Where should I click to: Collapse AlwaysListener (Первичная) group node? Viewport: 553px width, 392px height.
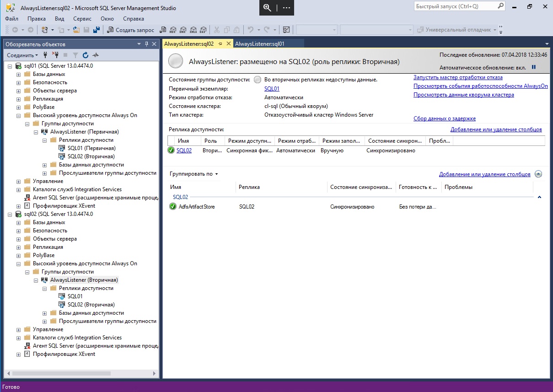click(36, 132)
